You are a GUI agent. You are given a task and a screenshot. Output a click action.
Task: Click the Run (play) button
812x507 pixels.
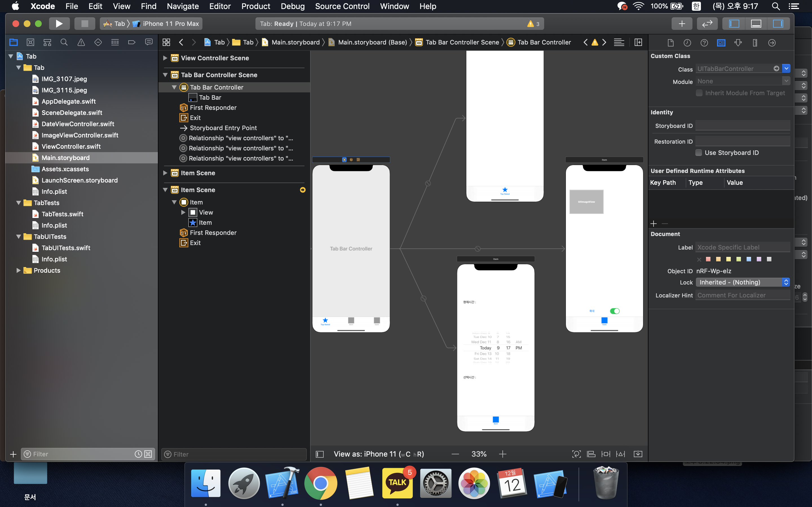[59, 24]
